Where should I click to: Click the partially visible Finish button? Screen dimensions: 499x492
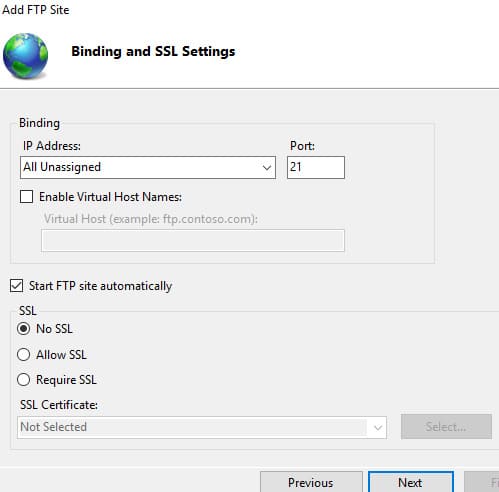(482, 482)
